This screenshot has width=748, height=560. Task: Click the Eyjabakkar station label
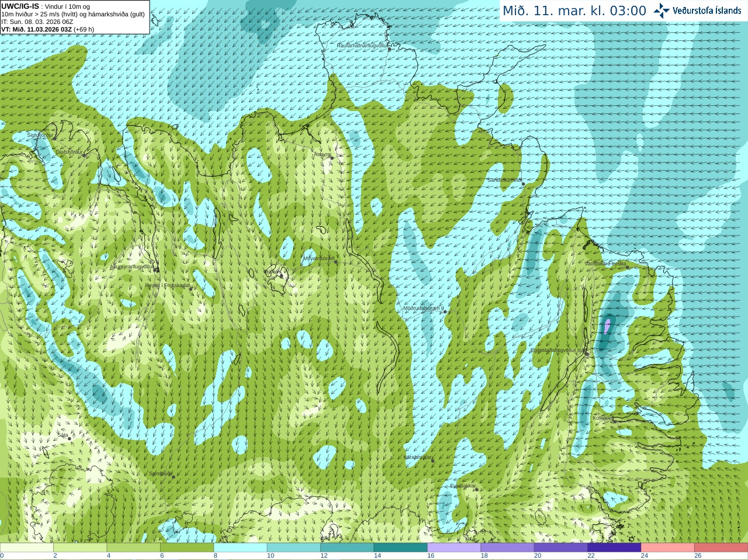point(463,486)
